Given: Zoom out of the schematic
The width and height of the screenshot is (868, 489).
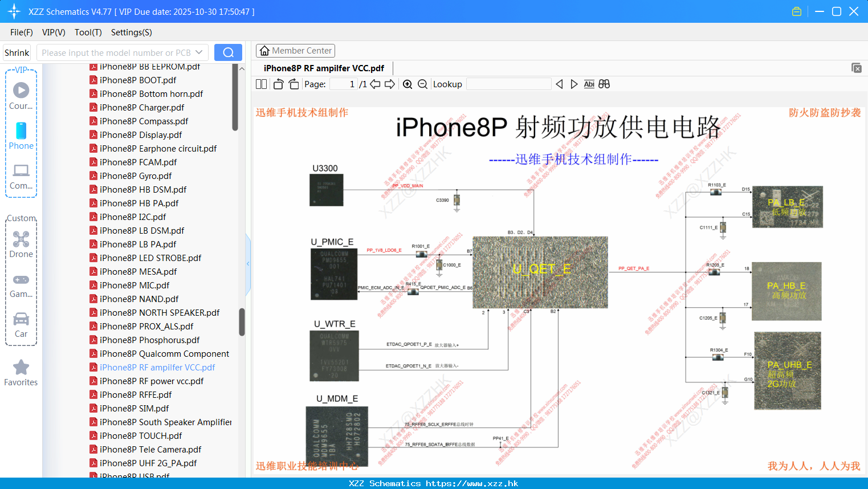Looking at the screenshot, I should coord(422,84).
